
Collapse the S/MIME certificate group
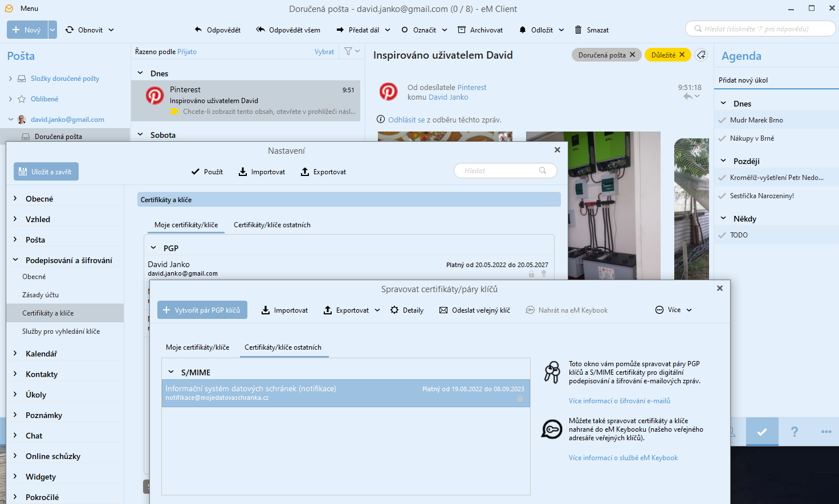pyautogui.click(x=171, y=372)
